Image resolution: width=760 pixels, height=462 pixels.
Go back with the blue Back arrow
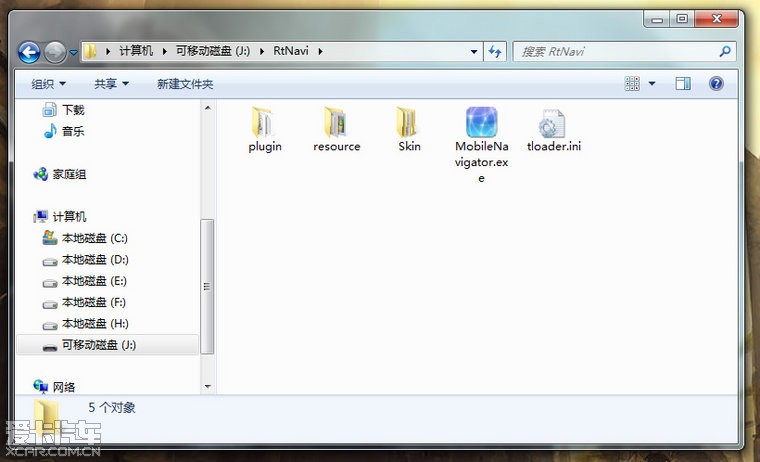pyautogui.click(x=29, y=52)
